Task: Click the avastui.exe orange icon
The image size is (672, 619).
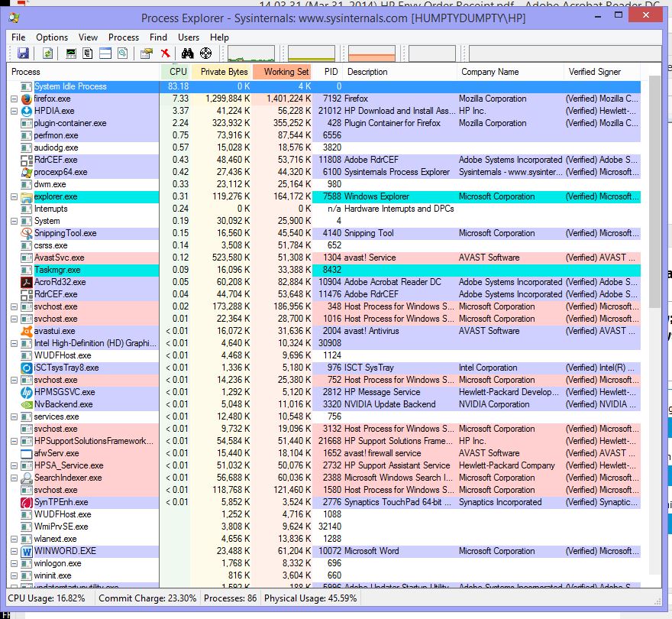Action: [27, 331]
